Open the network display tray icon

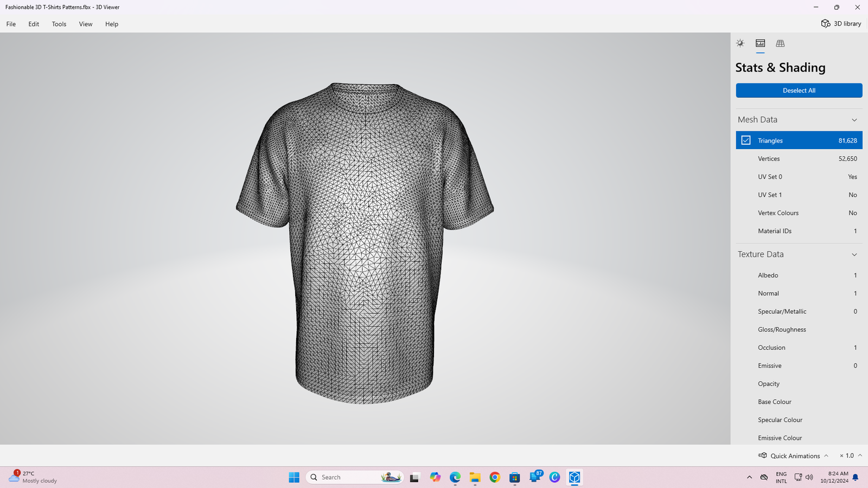(x=798, y=477)
